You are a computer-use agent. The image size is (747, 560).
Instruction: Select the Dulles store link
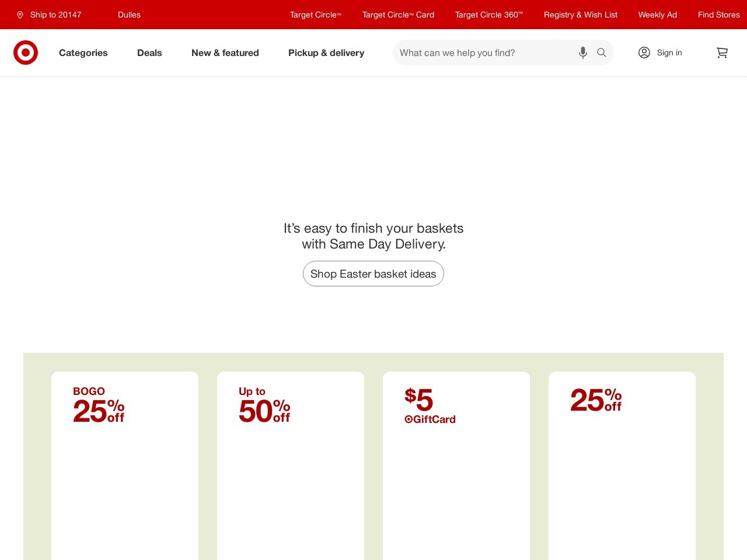(129, 15)
